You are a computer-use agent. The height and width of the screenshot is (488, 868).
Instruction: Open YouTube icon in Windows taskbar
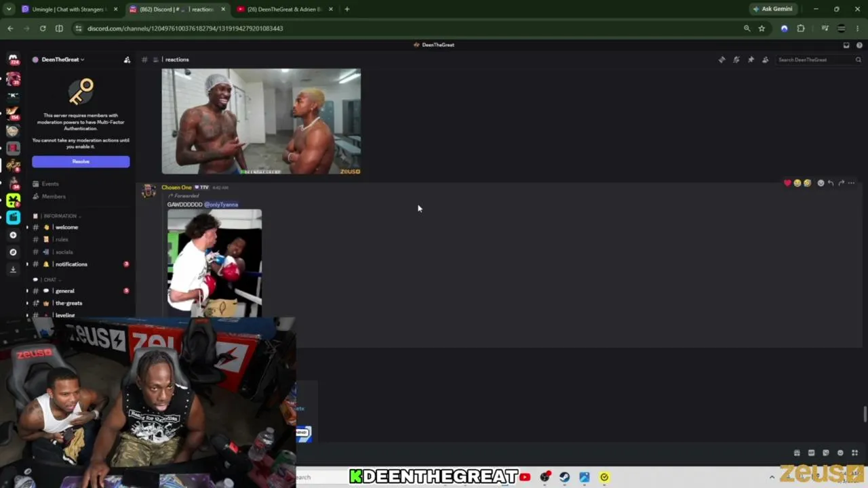pyautogui.click(x=525, y=477)
